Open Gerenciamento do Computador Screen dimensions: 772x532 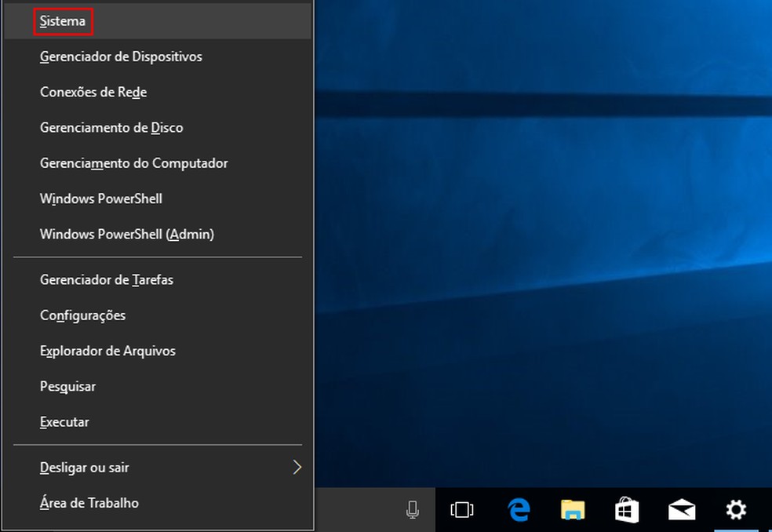point(158,163)
